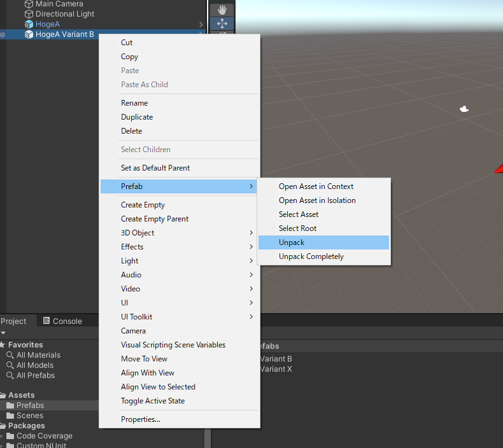Click the Code Coverage folder icon
503x448 pixels.
tap(10, 436)
